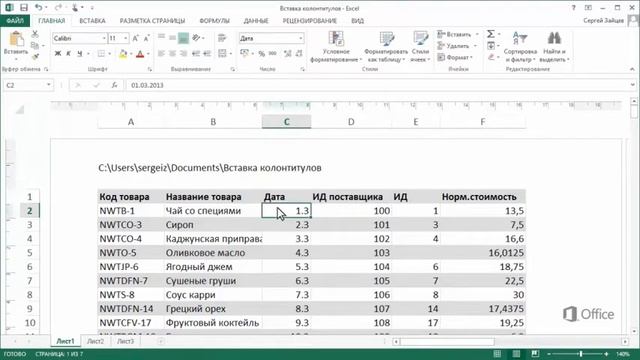Toggle italic К formatting
Screen dimensions: 640x360
[69, 53]
